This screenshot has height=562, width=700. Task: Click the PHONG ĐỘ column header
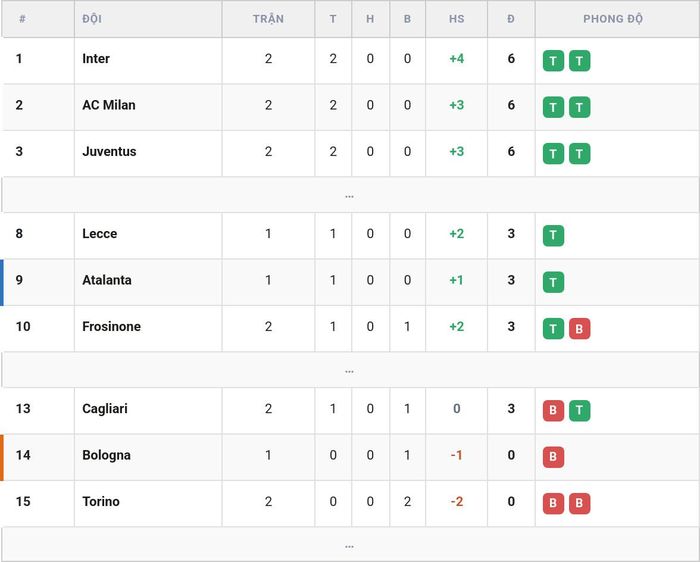[x=613, y=19]
